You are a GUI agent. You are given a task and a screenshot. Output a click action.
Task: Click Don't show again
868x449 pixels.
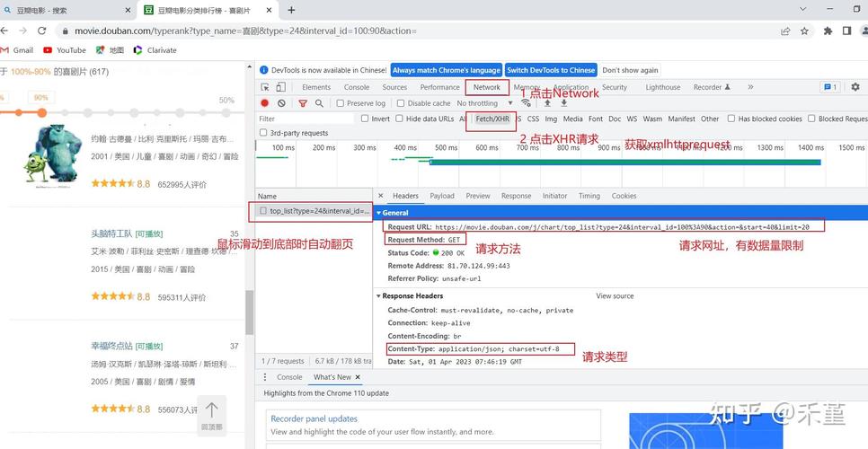coord(630,70)
